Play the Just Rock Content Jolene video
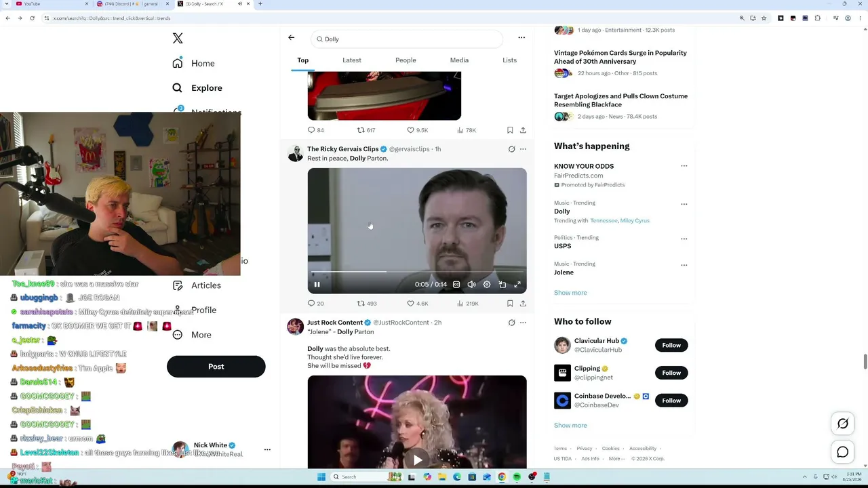 [417, 460]
